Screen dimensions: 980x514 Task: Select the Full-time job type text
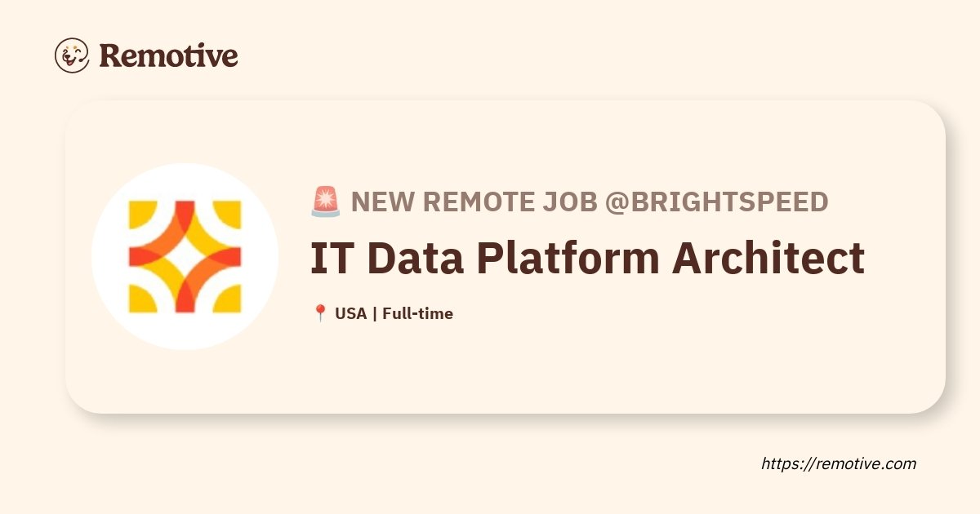[x=417, y=313]
